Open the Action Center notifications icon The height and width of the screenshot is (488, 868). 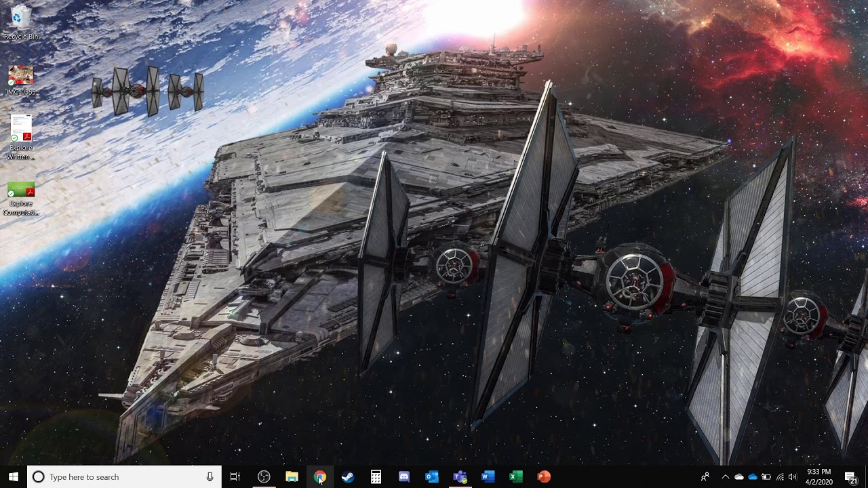(851, 477)
